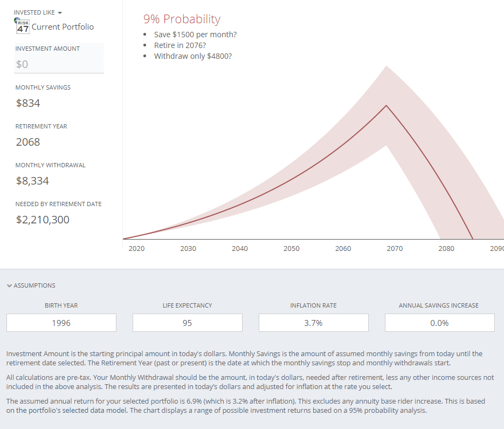Change the Retirement Year 2068 value
Screen dimensions: 504x429
click(28, 142)
